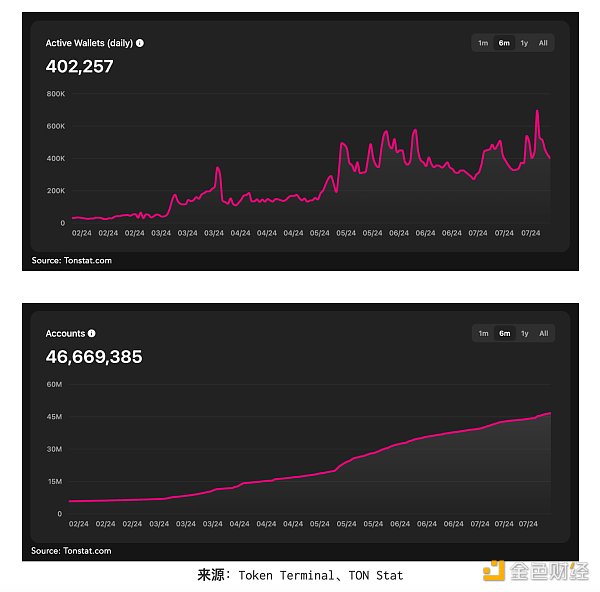Click the Source: Tonstat.com text under Accounts
600x592 pixels.
tap(71, 551)
